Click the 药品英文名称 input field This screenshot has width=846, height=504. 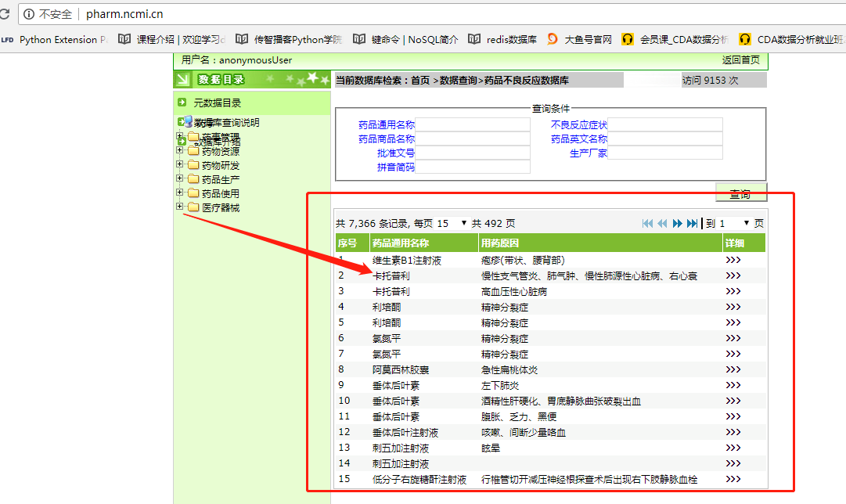point(664,139)
